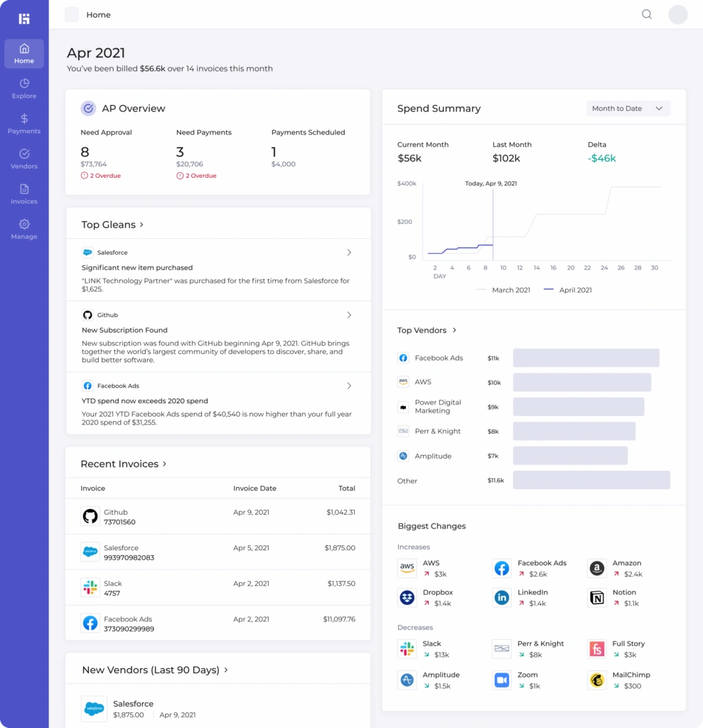Click the AP Overview checkmark icon
The image size is (703, 728).
[x=88, y=108]
